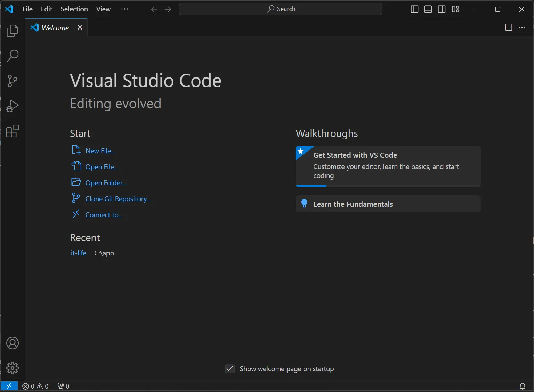This screenshot has height=392, width=534.
Task: Open Customize Layout icon
Action: pyautogui.click(x=455, y=9)
